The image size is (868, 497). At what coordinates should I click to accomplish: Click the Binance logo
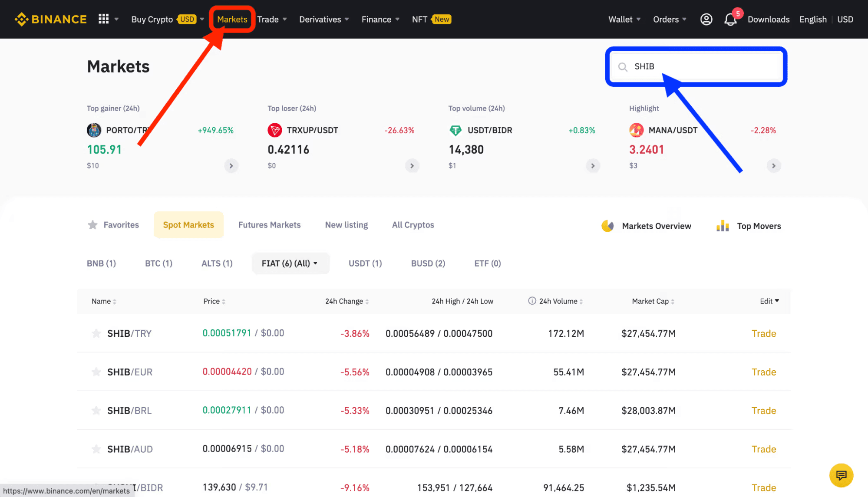coord(50,19)
